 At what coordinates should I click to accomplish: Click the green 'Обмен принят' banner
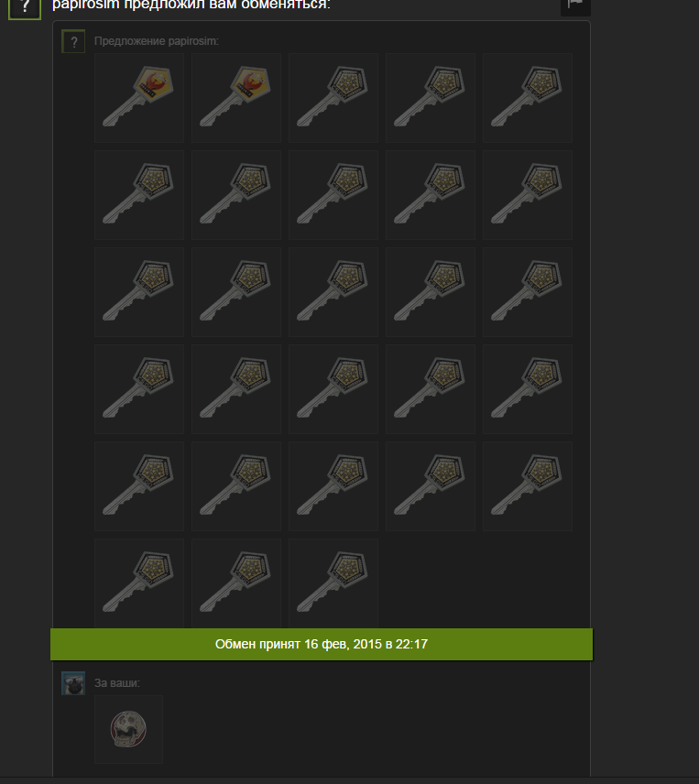(x=322, y=644)
